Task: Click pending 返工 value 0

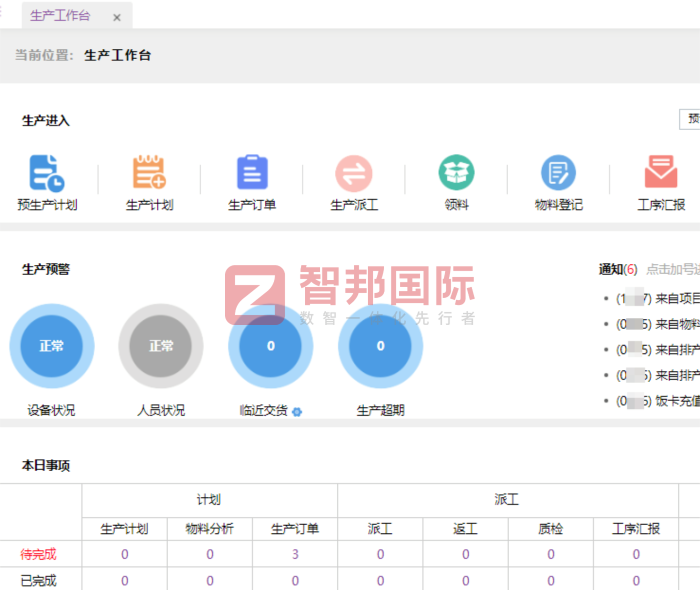Action: (466, 554)
